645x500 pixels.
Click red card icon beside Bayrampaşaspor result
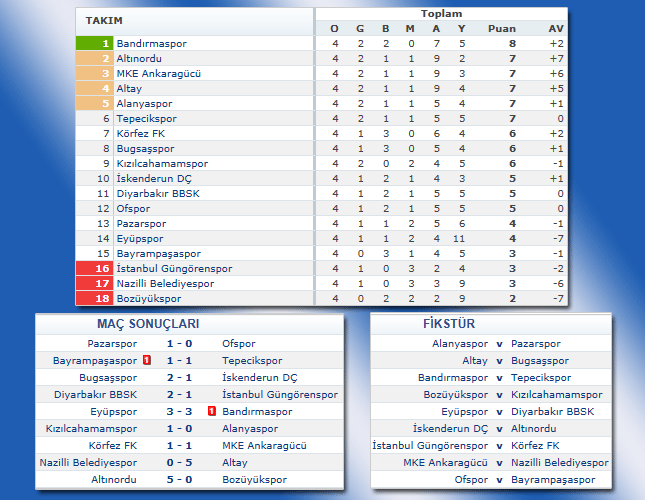[x=147, y=360]
